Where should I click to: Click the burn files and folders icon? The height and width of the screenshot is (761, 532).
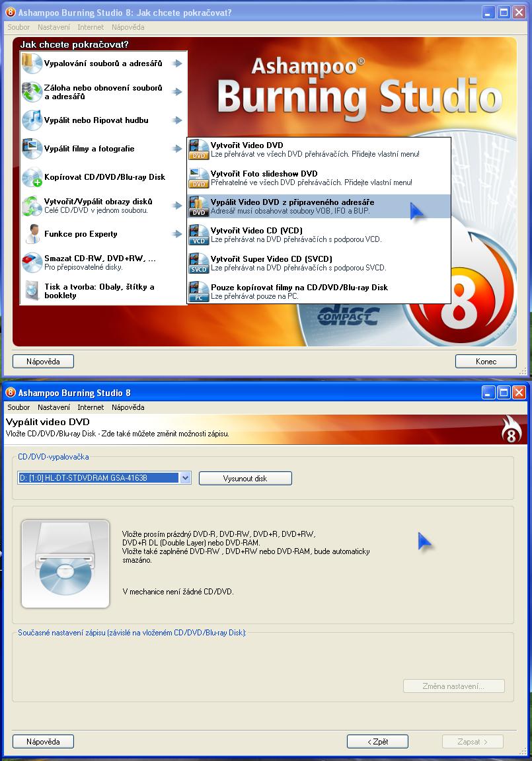32,63
